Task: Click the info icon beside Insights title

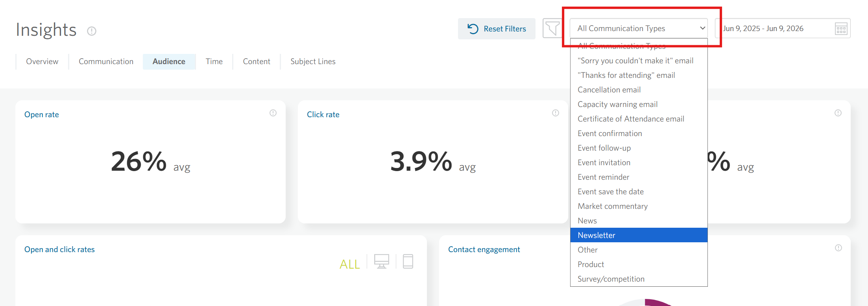Action: 92,31
